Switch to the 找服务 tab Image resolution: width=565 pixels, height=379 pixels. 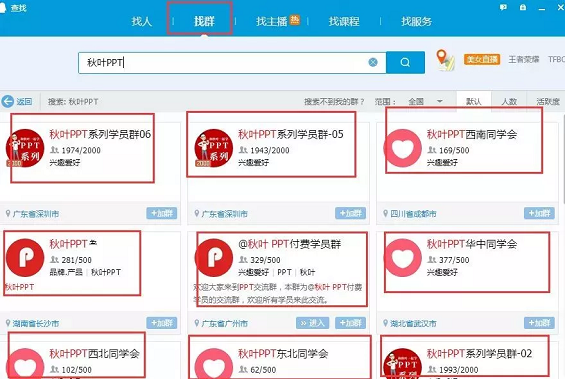pyautogui.click(x=416, y=21)
